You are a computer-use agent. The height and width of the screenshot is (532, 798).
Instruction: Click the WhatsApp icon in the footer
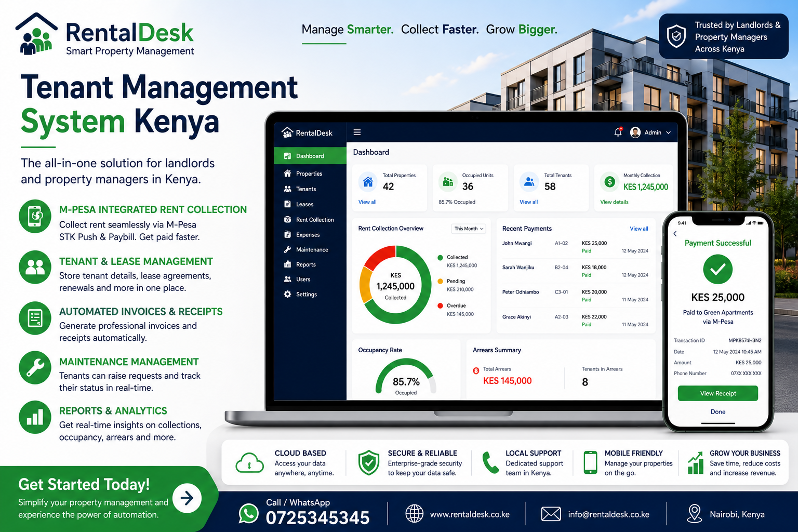pos(248,513)
